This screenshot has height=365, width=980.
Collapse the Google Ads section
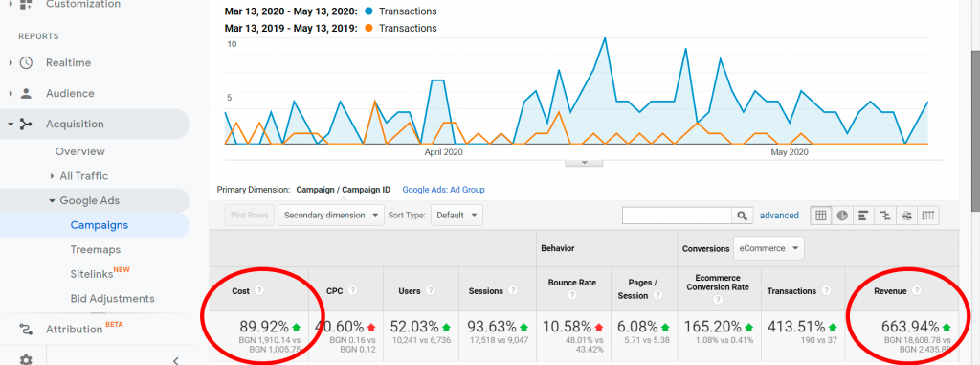[x=53, y=201]
